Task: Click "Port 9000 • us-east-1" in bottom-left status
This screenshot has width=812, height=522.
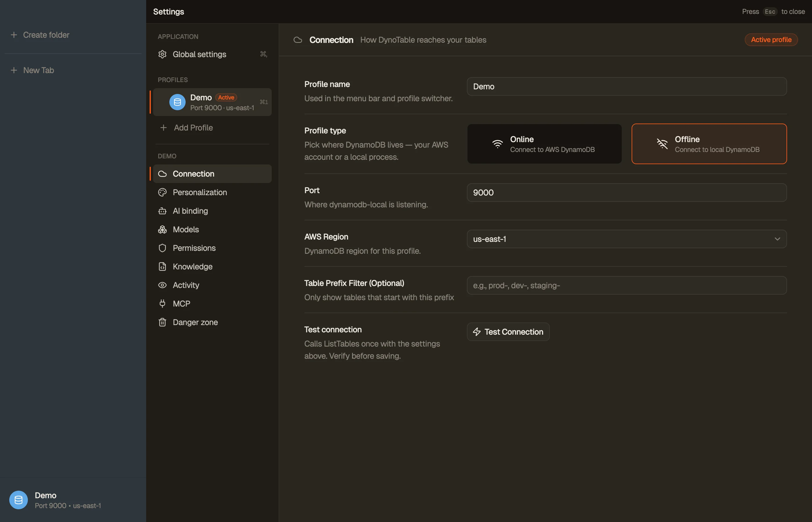Action: (x=68, y=506)
